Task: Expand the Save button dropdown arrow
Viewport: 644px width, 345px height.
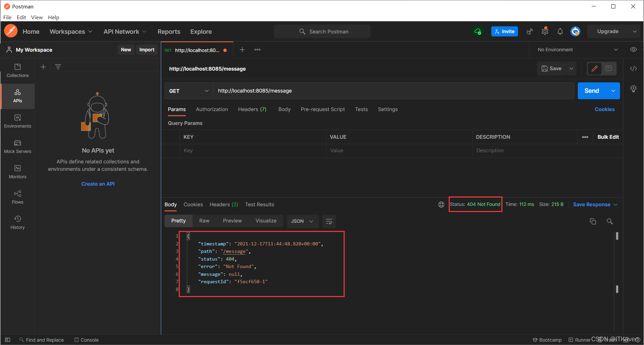Action: (571, 69)
